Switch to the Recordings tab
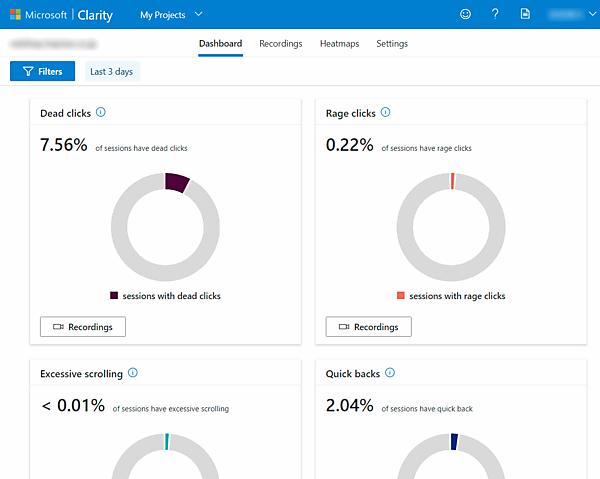The width and height of the screenshot is (600, 479). [280, 44]
